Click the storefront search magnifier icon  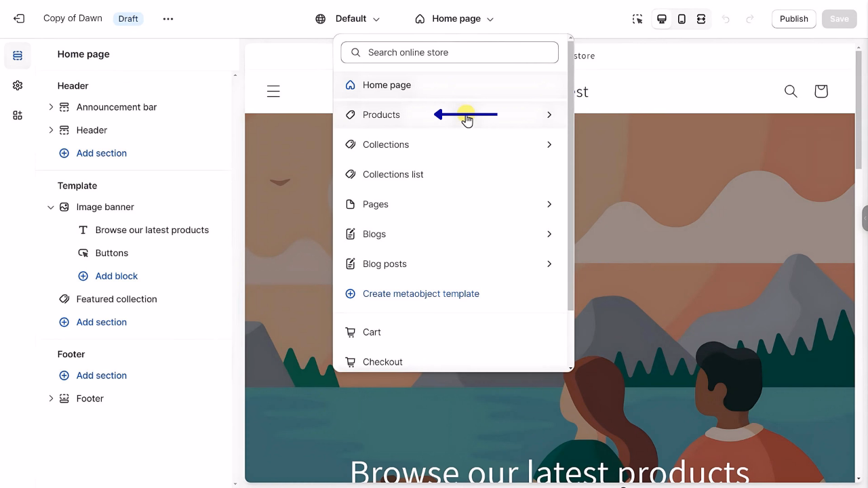pos(791,91)
